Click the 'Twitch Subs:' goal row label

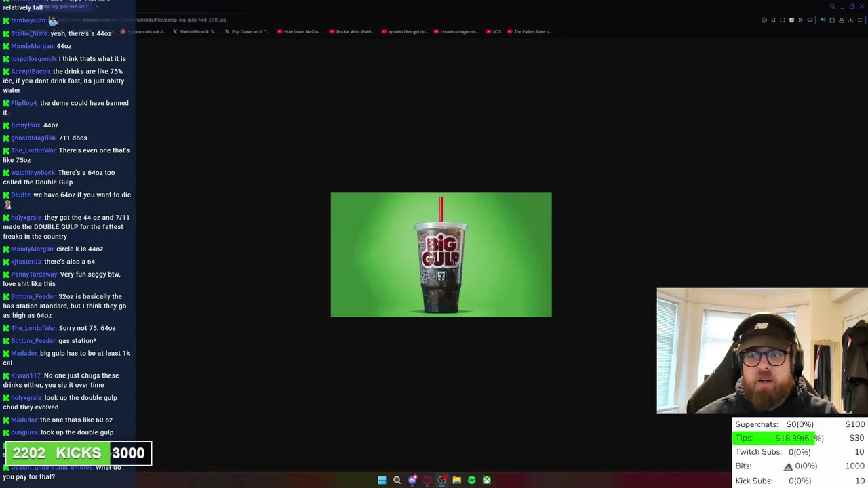758,452
